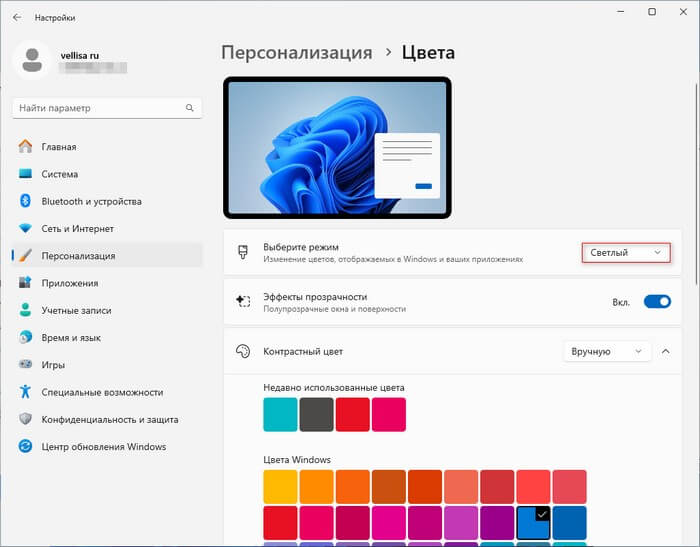Click the Privacy and security shield icon
700x547 pixels.
click(x=26, y=419)
